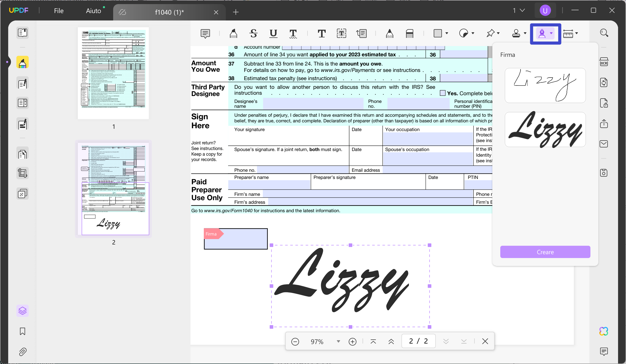Select the underline text tool
The image size is (626, 364).
273,34
